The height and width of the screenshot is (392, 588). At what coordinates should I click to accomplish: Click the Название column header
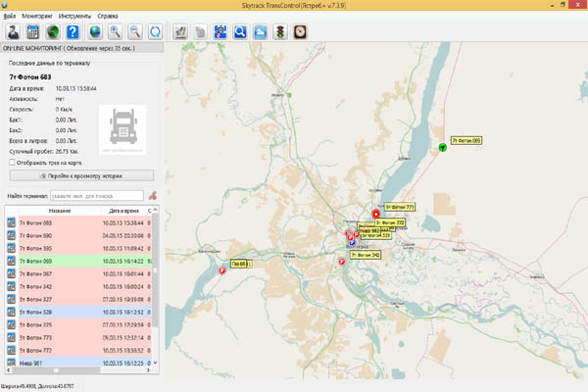(58, 211)
